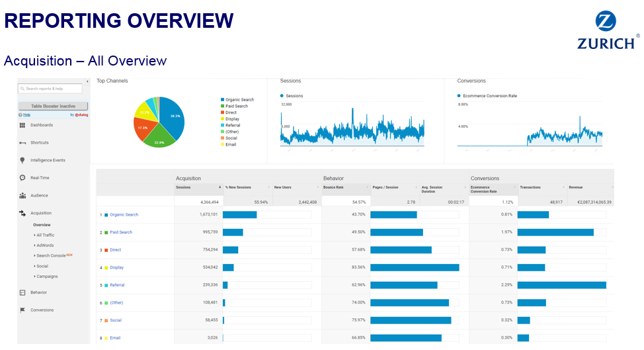Click the Shortcuts arrow icon
Image resolution: width=644 pixels, height=350 pixels.
pyautogui.click(x=22, y=143)
